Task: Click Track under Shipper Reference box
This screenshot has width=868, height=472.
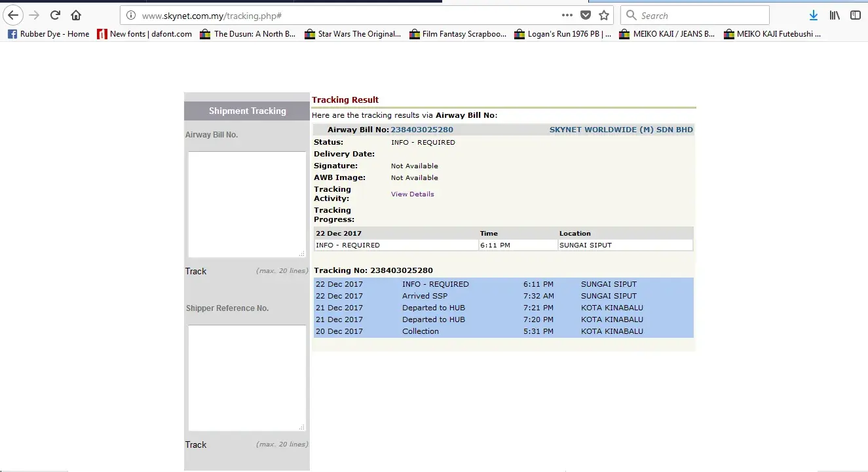Action: click(196, 445)
